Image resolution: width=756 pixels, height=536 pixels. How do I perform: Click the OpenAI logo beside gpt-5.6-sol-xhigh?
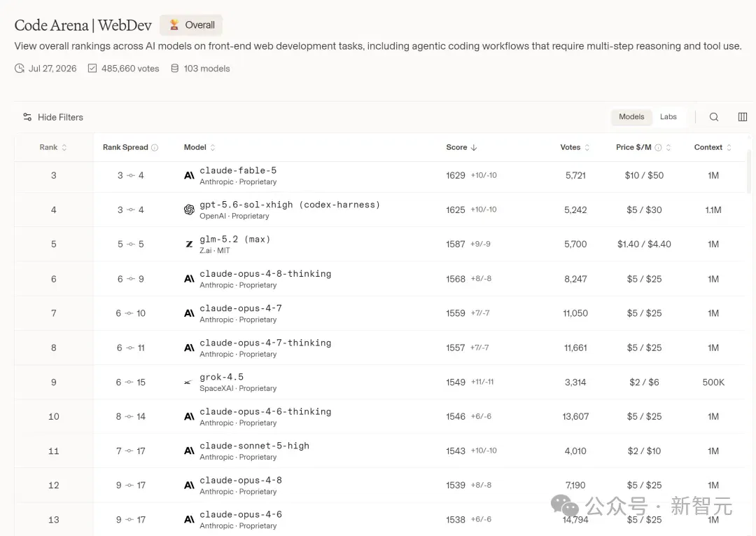tap(189, 210)
